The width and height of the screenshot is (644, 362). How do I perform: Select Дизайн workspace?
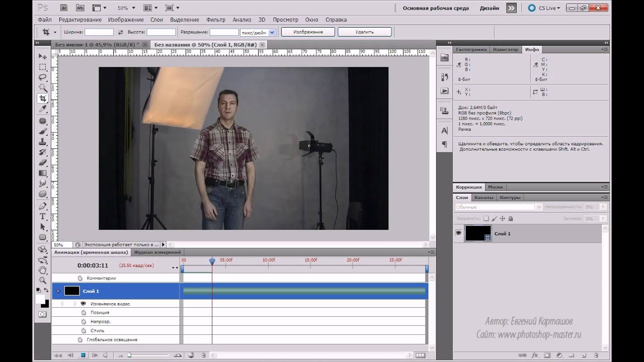(x=489, y=8)
